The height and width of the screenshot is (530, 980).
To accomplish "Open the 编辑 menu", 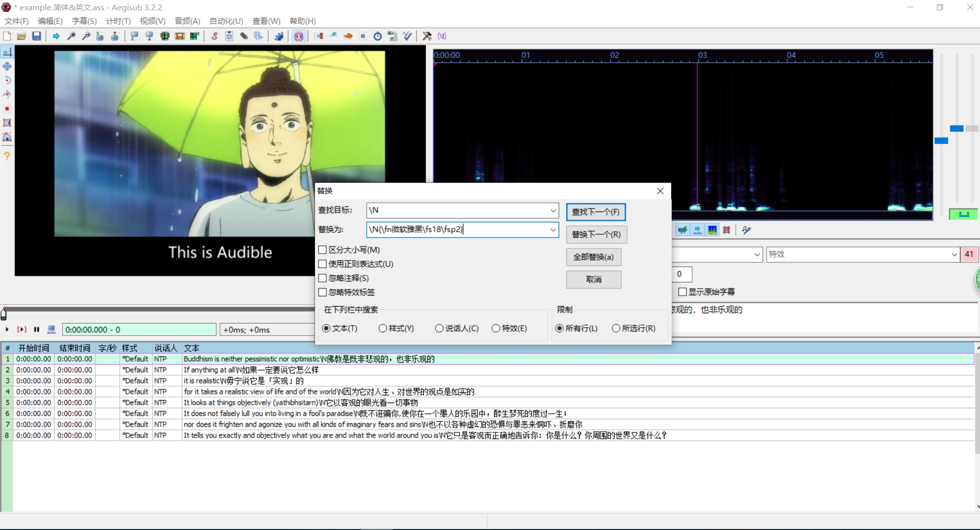I will pyautogui.click(x=50, y=21).
